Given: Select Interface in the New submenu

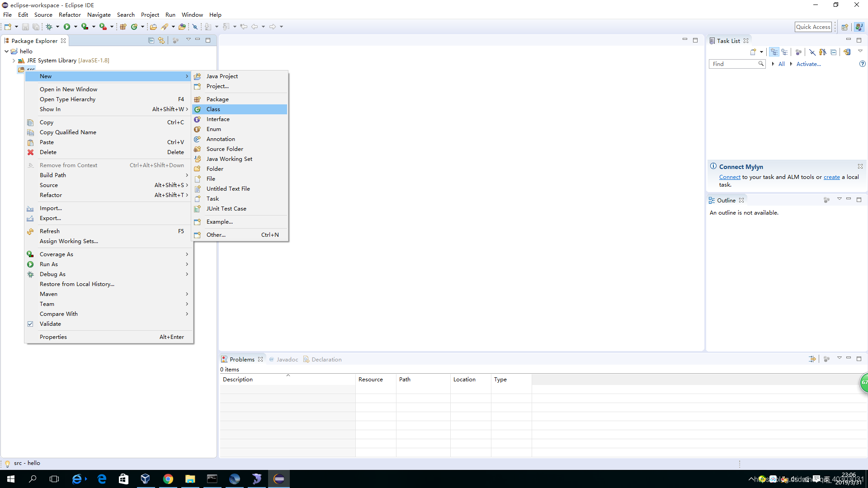Looking at the screenshot, I should pos(240,119).
